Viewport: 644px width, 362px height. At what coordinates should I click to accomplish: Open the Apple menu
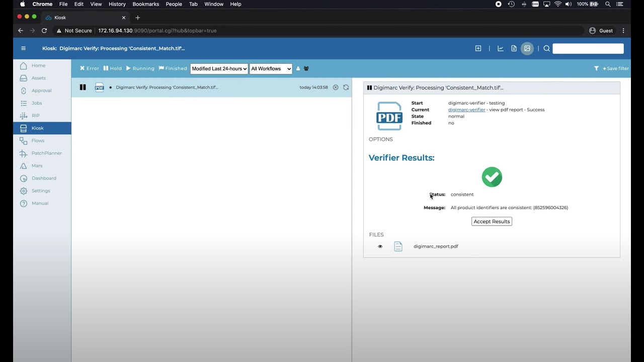point(22,4)
